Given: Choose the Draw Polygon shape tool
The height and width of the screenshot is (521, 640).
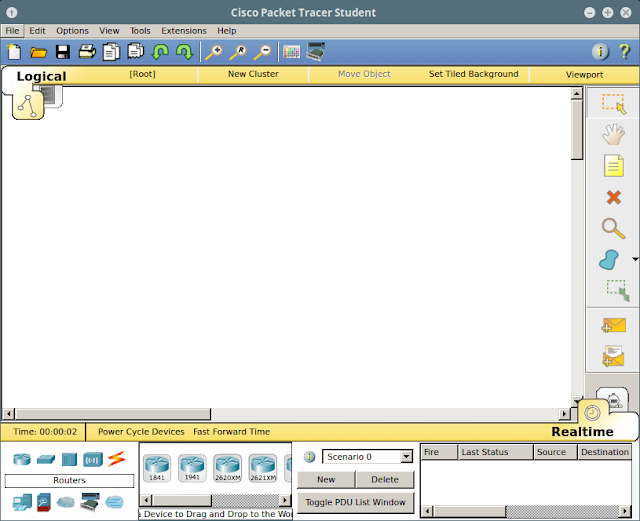Looking at the screenshot, I should click(x=609, y=260).
